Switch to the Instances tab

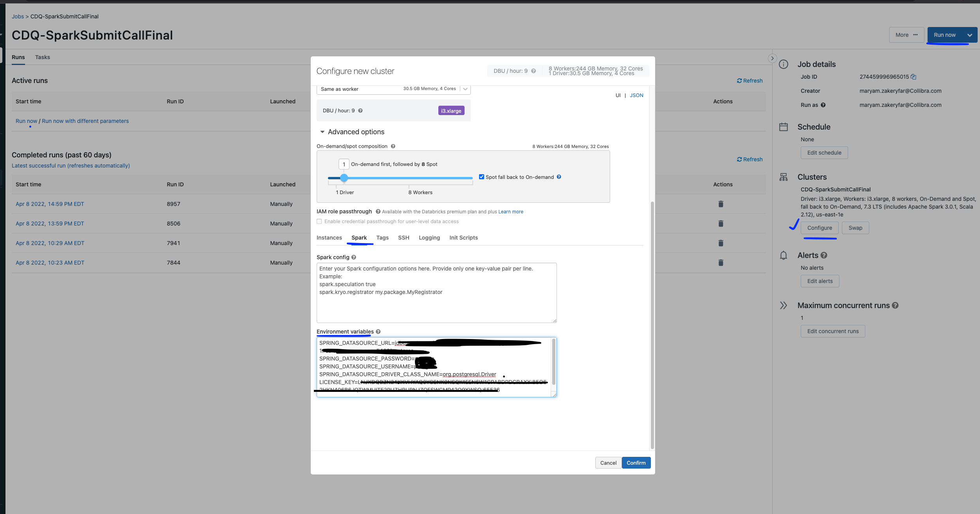[x=329, y=238]
